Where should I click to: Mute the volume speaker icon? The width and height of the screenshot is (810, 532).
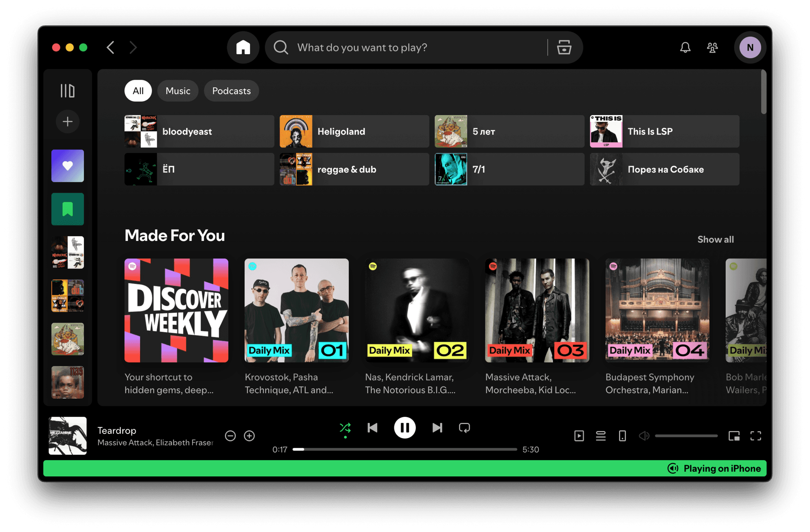644,436
